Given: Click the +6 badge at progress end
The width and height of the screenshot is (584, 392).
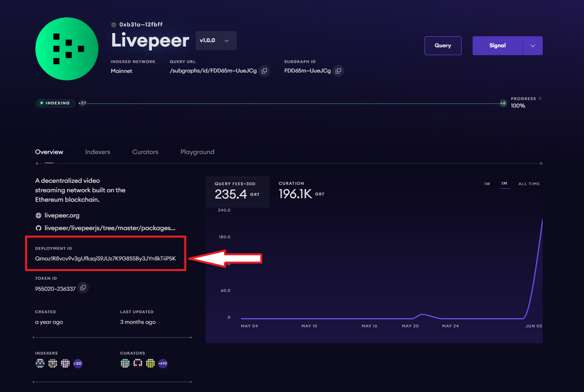Looking at the screenshot, I should tap(503, 103).
